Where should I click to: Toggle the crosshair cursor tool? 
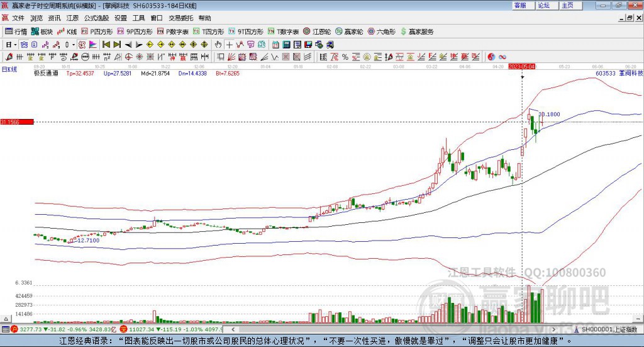tap(229, 45)
